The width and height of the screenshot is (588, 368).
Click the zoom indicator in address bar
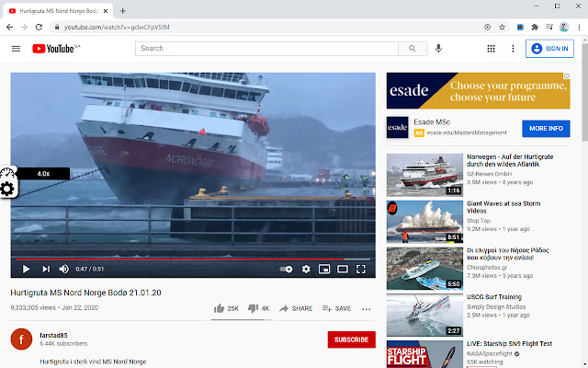tap(487, 27)
